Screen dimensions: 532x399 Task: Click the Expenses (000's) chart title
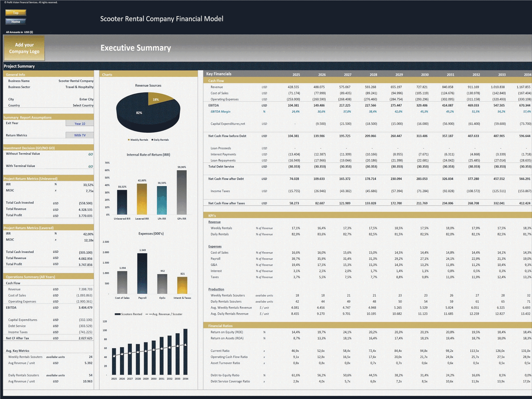click(x=151, y=234)
